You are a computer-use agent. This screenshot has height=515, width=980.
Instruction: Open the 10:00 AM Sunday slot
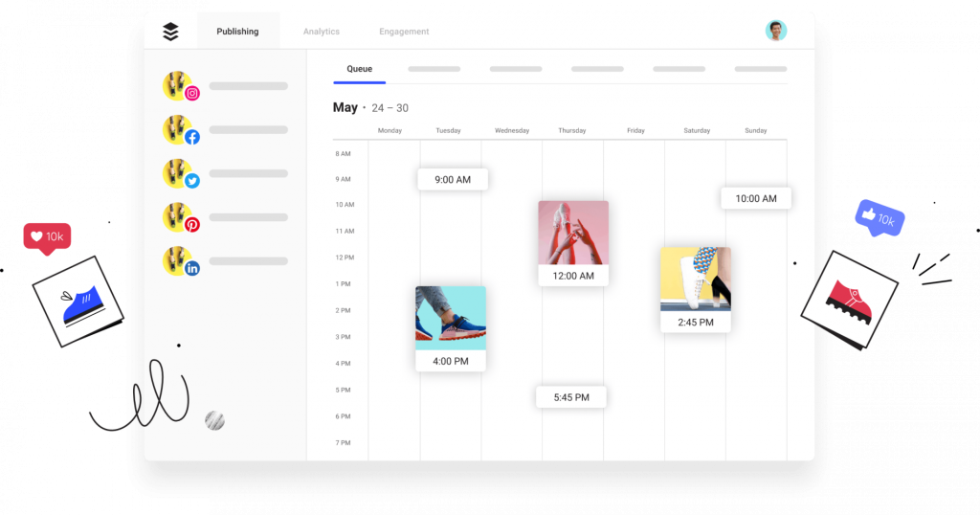[755, 198]
